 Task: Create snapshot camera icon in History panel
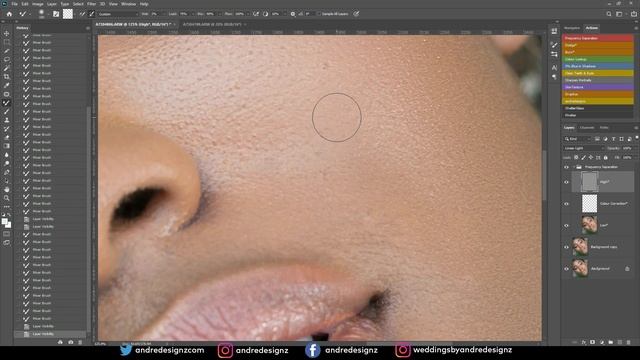coord(71,342)
